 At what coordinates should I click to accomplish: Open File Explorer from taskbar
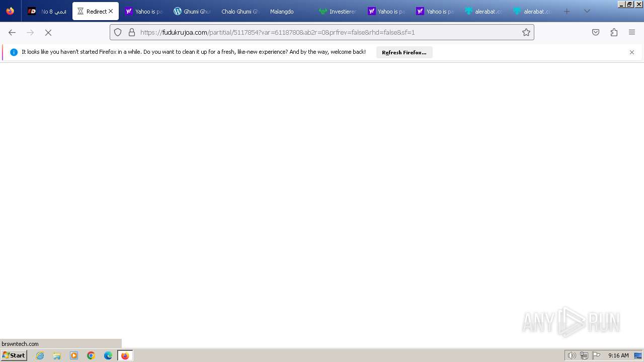coord(57,355)
